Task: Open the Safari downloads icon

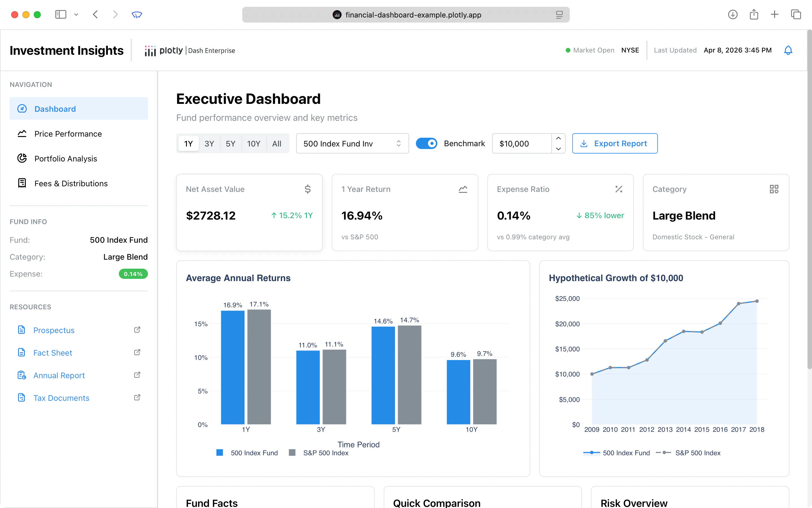Action: point(733,14)
